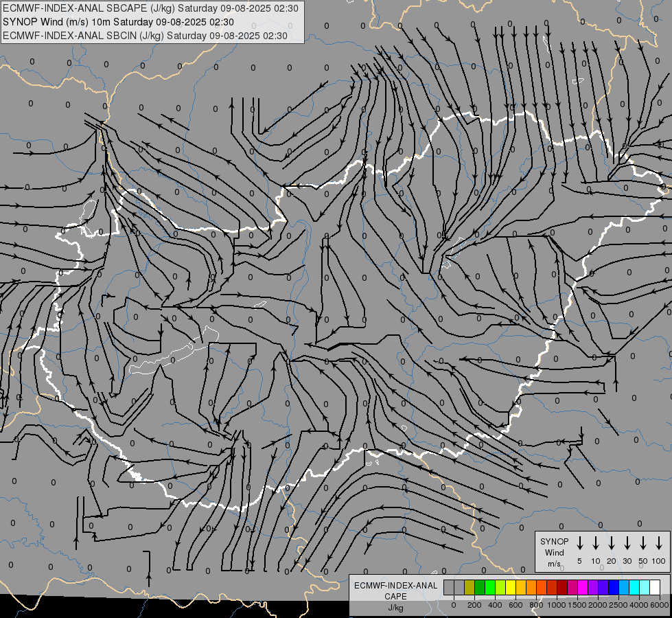Viewport: 672px width, 618px height.
Task: Select the dark green CAPE legend swatch
Action: [480, 587]
